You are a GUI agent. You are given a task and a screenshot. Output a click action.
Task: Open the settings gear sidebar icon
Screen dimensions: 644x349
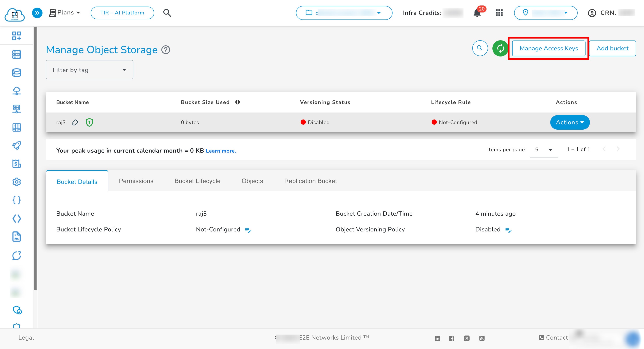pos(16,182)
